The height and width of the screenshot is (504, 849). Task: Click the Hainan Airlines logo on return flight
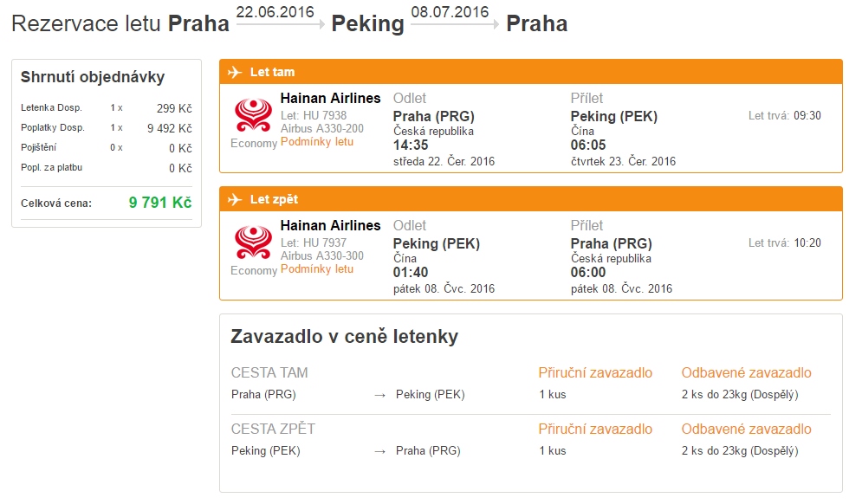(x=253, y=242)
